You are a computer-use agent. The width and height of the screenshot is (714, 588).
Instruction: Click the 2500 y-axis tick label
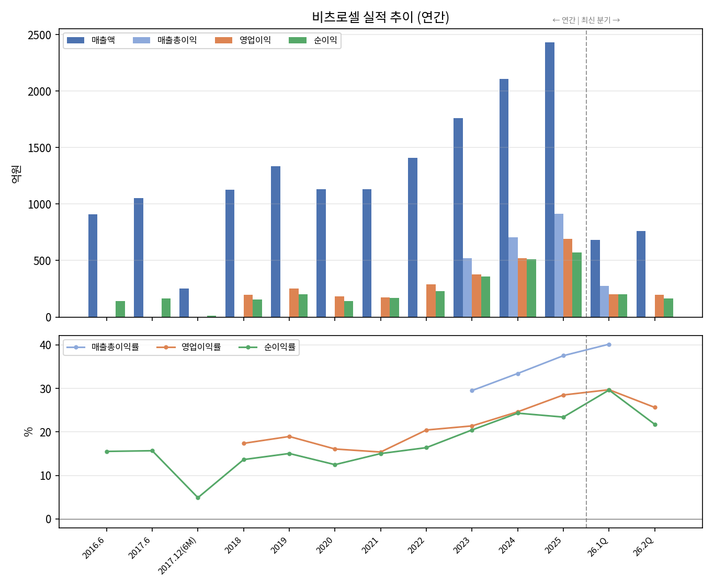40,35
